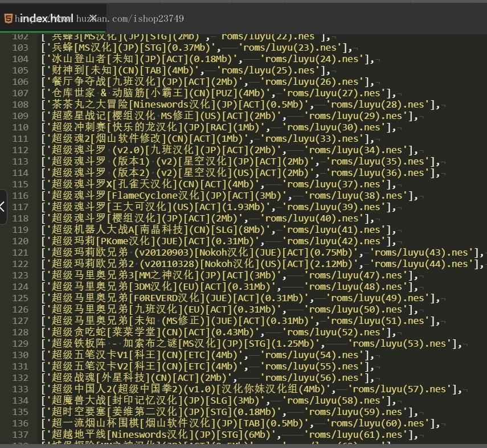This screenshot has width=487, height=448.
Task: Click '冰山登山者' text on line 104
Action: pos(79,59)
